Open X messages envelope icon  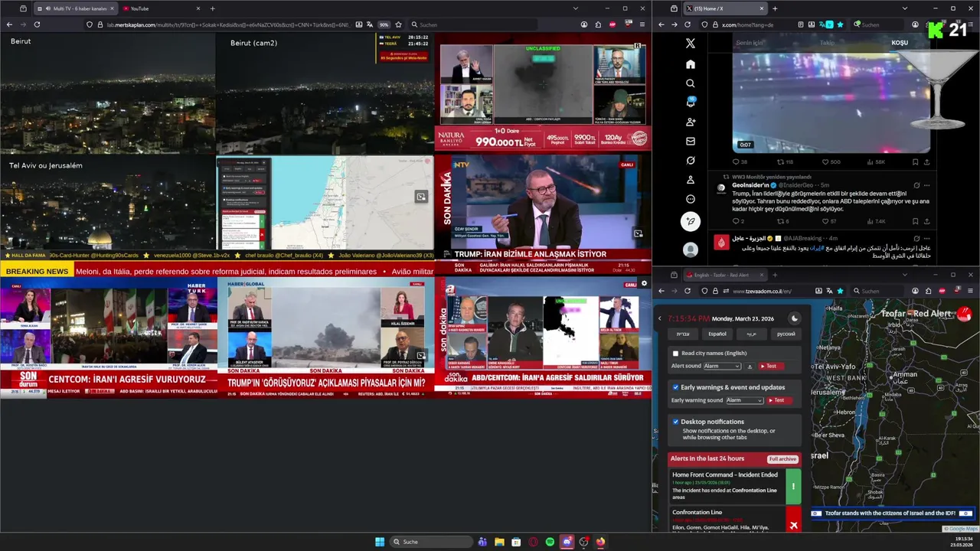(691, 142)
